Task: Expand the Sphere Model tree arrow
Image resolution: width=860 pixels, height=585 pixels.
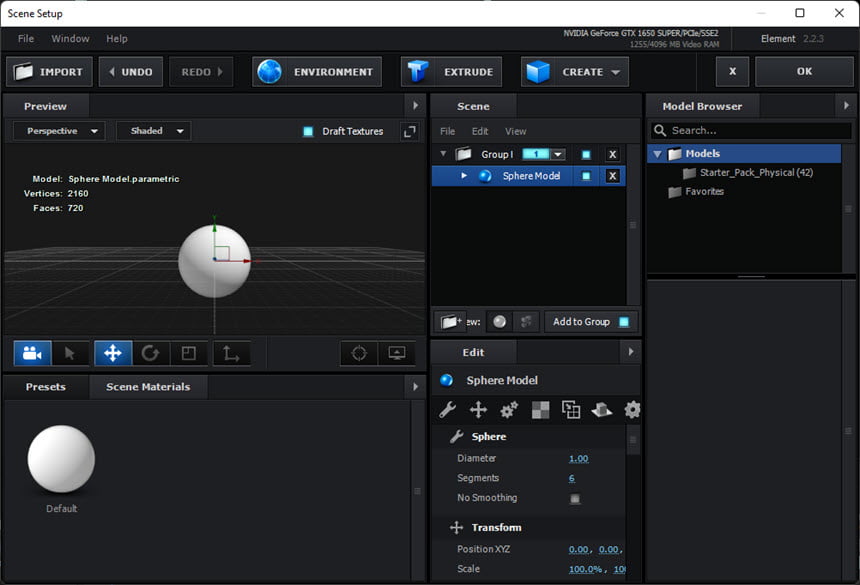Action: pyautogui.click(x=464, y=175)
